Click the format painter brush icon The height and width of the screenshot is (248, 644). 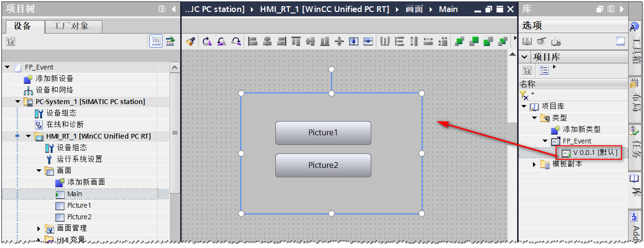(190, 42)
